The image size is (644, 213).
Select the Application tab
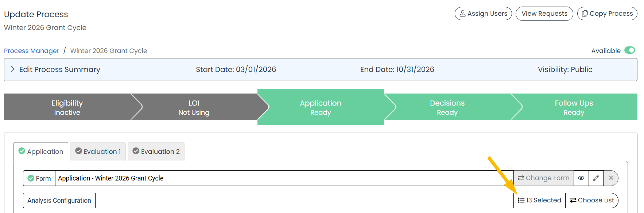[x=41, y=151]
